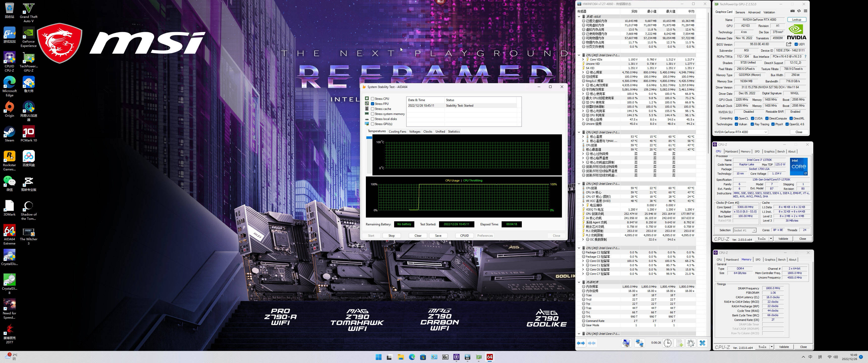The image size is (868, 363).
Task: Open GeForce Experience desktop shortcut
Action: pyautogui.click(x=29, y=37)
